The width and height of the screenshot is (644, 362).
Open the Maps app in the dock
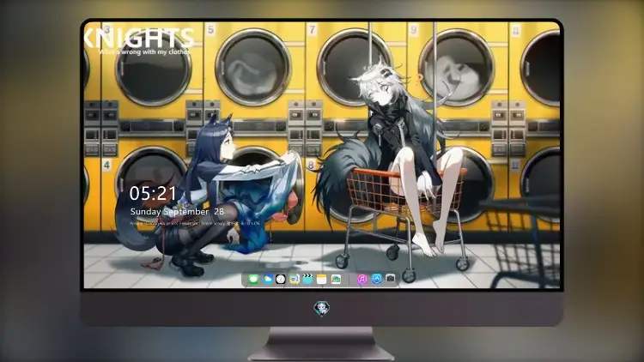point(336,280)
